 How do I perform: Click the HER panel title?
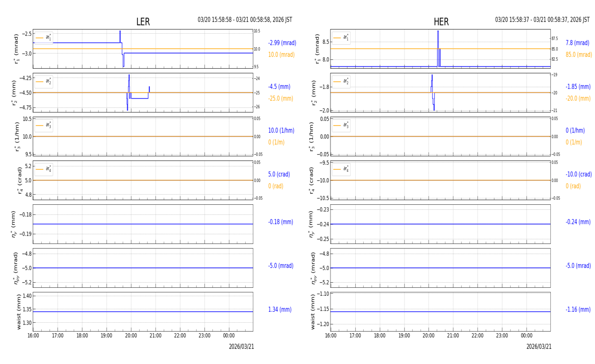point(441,22)
